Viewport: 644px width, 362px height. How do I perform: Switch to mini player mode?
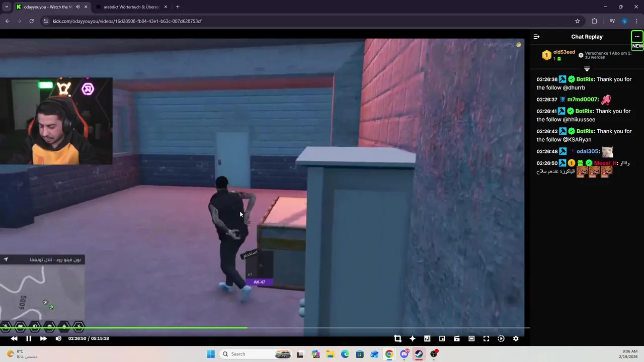click(442, 339)
